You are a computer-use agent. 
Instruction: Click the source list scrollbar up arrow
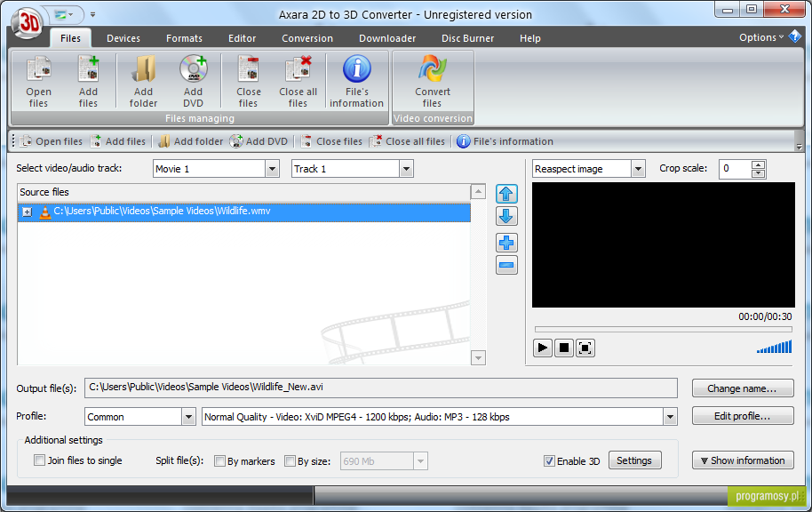478,192
